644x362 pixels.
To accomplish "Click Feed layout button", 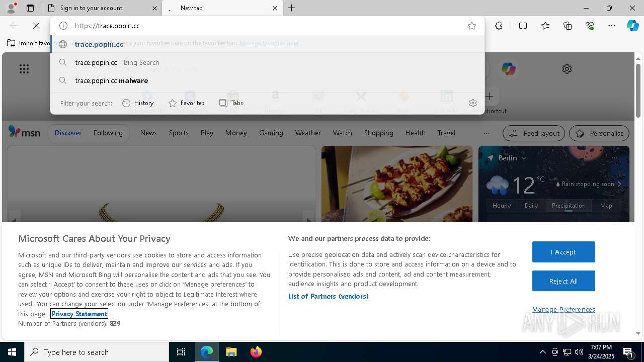I will point(534,133).
